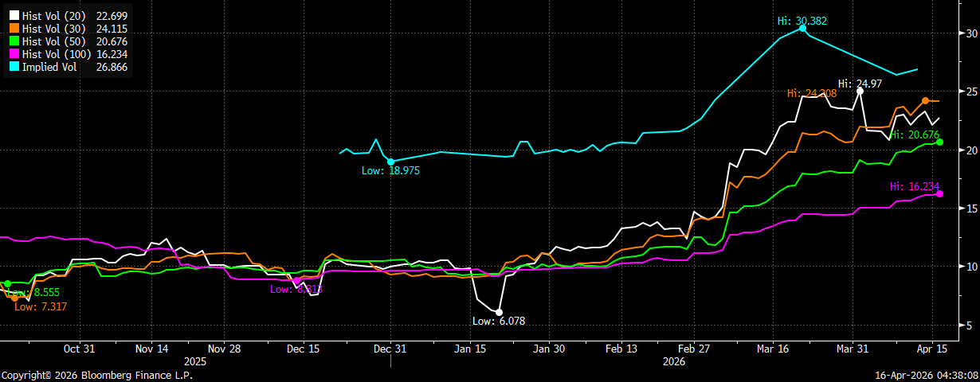Select the Implied Vol high marker at 30.382

tap(802, 28)
